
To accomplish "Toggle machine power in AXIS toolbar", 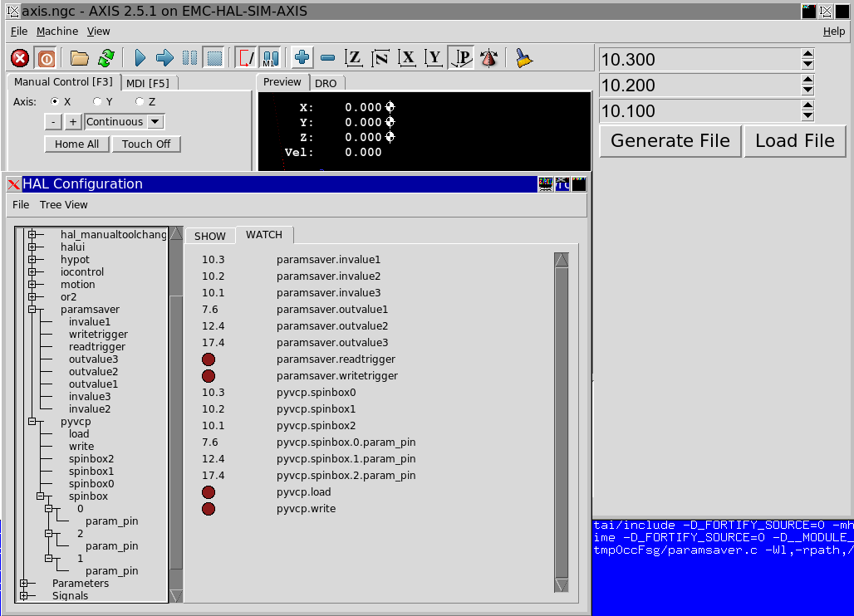I will tap(47, 58).
